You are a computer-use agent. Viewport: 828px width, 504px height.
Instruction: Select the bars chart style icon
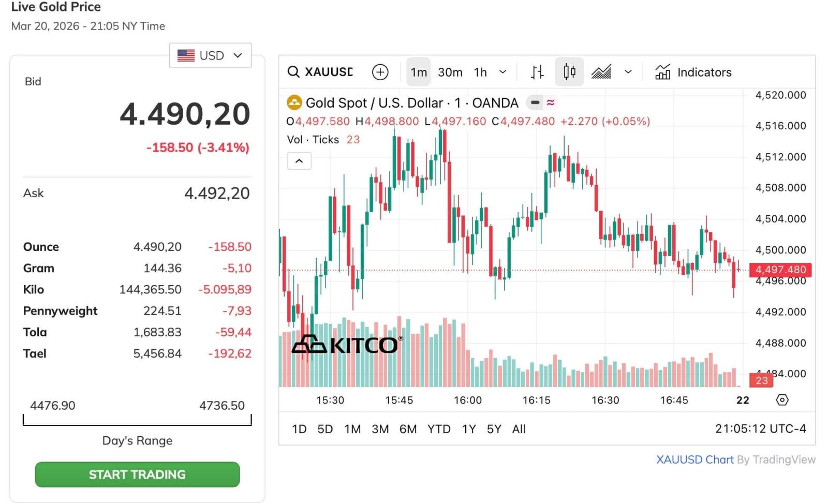click(537, 72)
